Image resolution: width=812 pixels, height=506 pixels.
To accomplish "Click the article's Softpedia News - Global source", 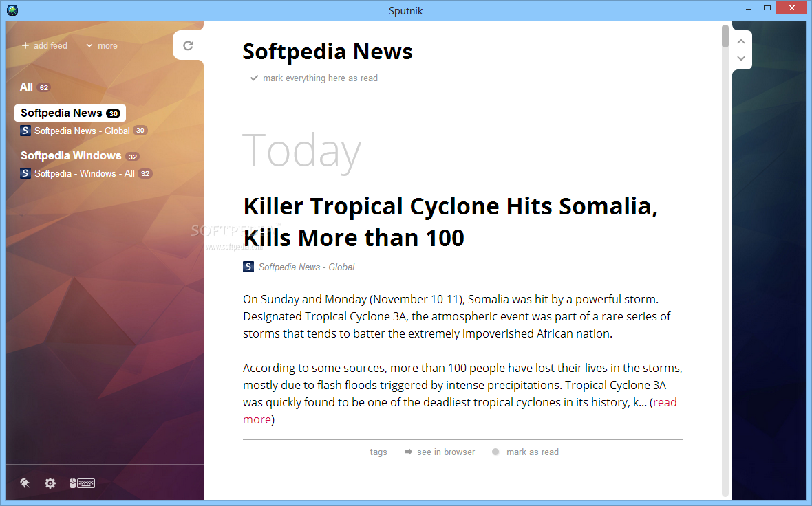I will (307, 267).
